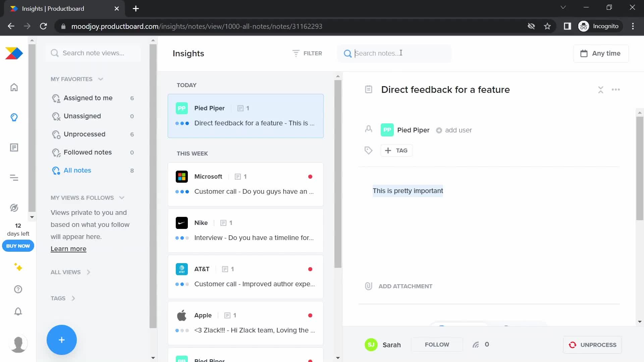Open the help question mark icon
The height and width of the screenshot is (362, 644).
(x=18, y=289)
